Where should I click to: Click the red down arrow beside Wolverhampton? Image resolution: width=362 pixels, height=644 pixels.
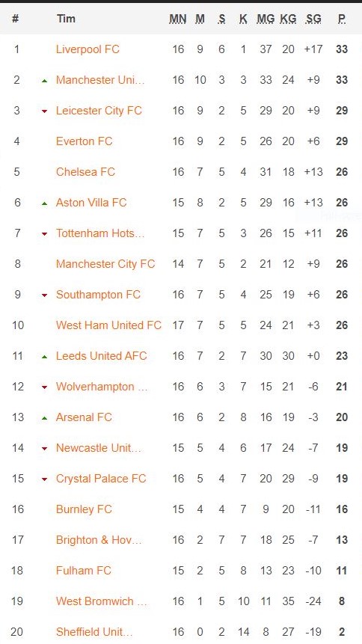pos(44,387)
